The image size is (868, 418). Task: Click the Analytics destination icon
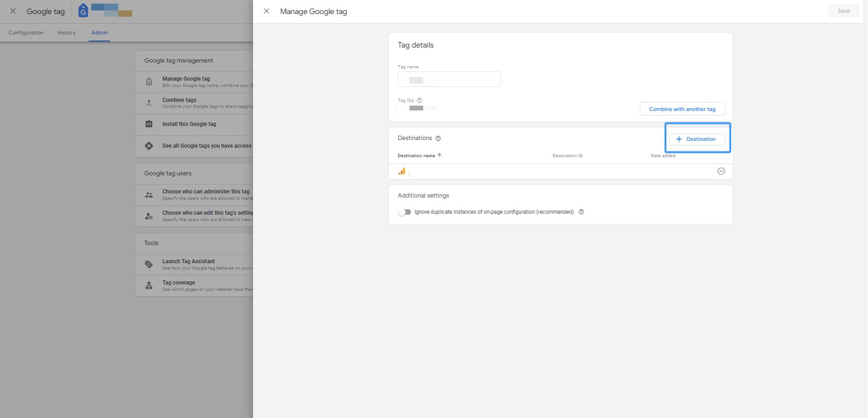402,171
